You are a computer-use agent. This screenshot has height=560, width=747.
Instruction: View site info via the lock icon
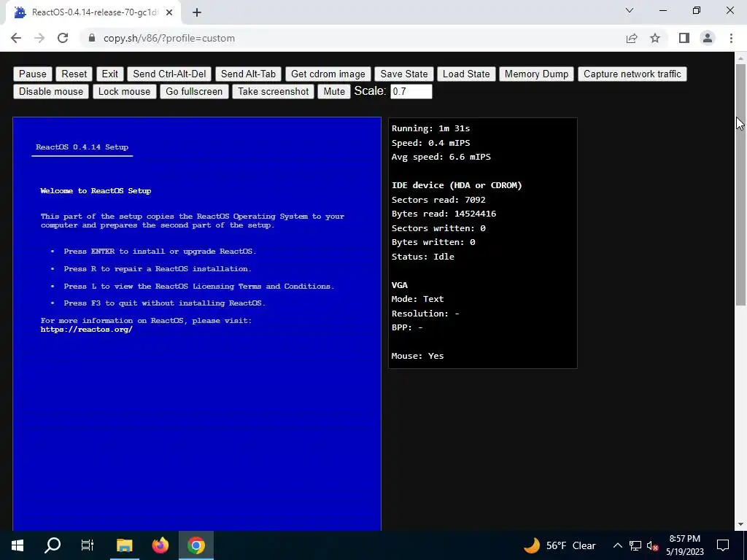(x=92, y=38)
